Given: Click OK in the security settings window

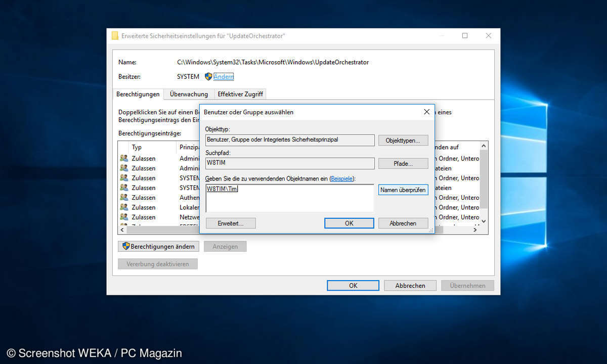Looking at the screenshot, I should [x=353, y=286].
